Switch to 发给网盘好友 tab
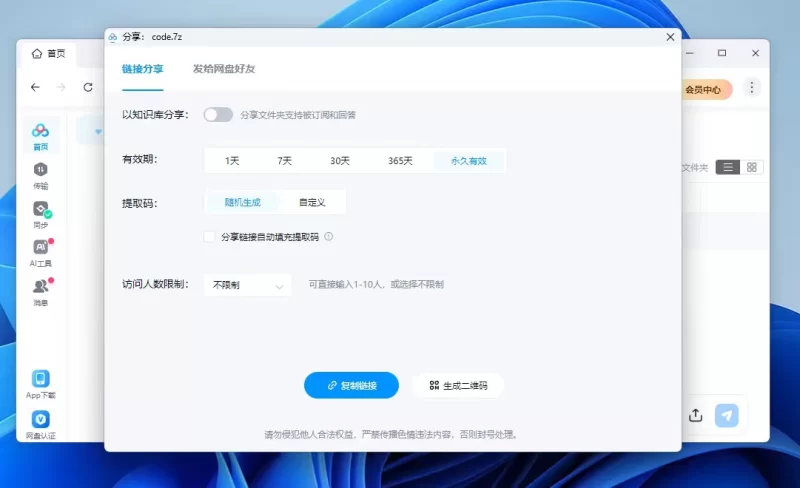 [224, 69]
